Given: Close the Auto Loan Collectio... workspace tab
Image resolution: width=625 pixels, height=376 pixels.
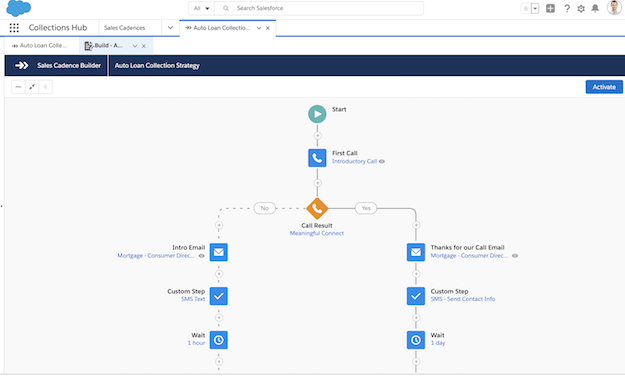Looking at the screenshot, I should [268, 28].
